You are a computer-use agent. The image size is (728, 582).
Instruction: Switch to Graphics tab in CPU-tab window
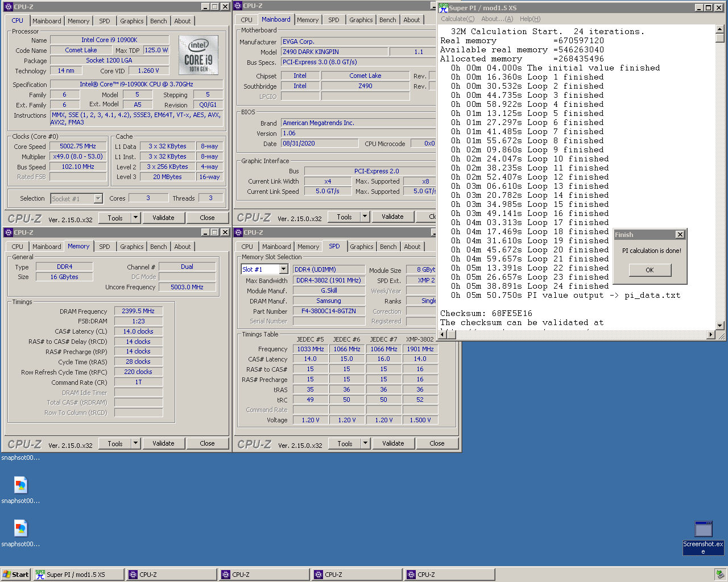pyautogui.click(x=132, y=21)
